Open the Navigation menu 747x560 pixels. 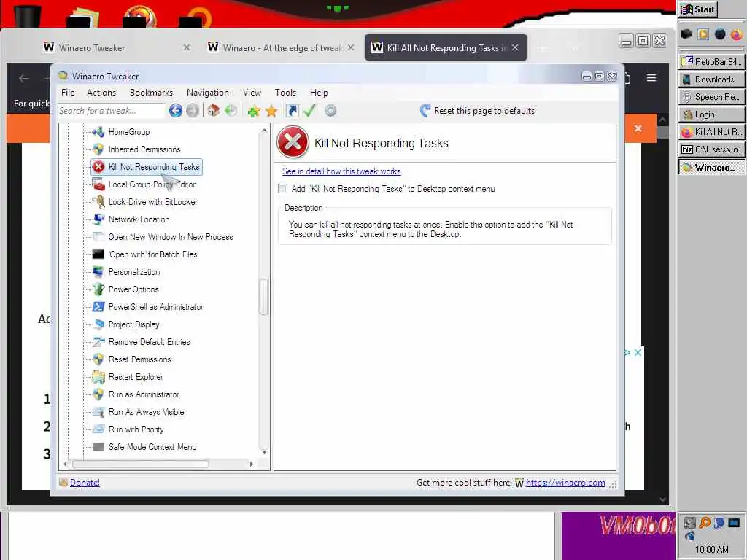pyautogui.click(x=208, y=93)
